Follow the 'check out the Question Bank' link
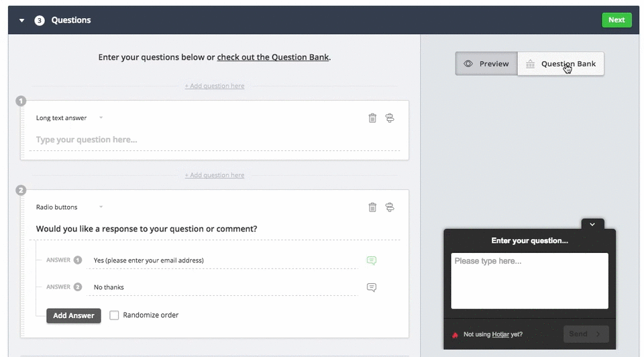This screenshot has height=357, width=644. coord(273,57)
